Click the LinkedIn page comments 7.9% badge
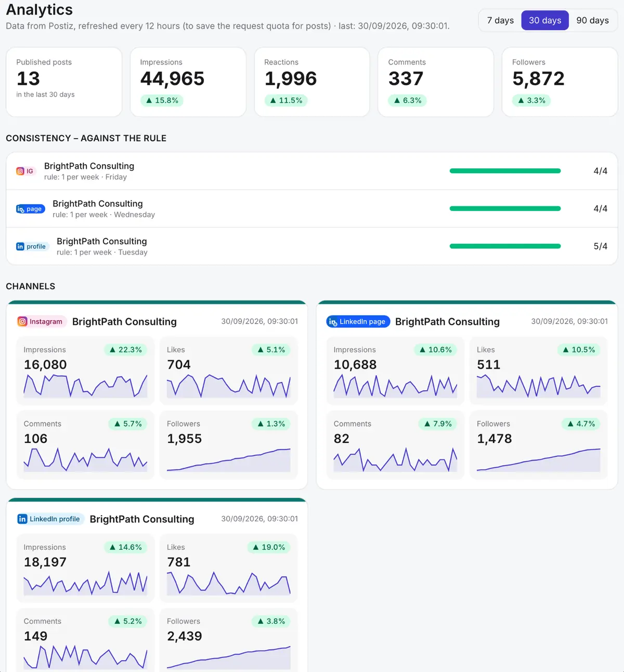Image resolution: width=624 pixels, height=672 pixels. (x=438, y=424)
